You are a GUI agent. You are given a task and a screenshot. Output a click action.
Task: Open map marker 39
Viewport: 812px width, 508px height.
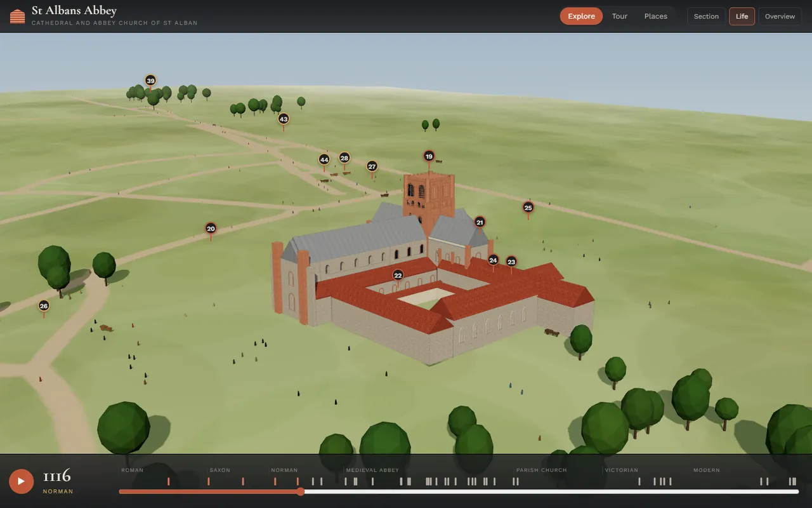(x=150, y=81)
